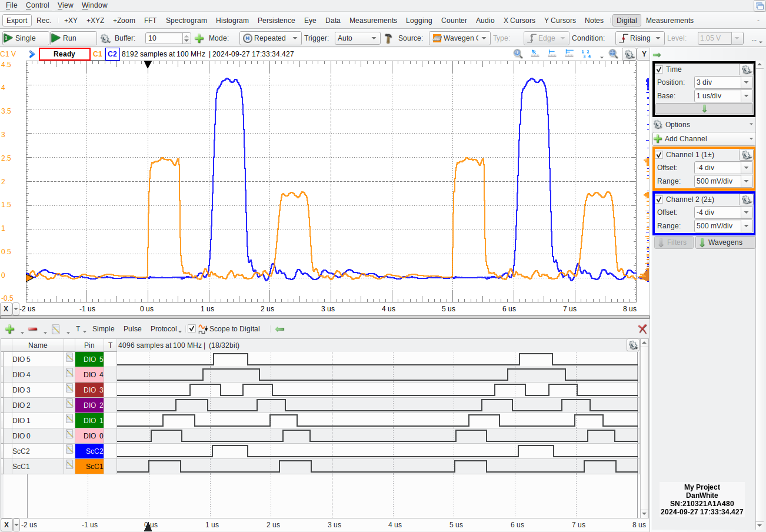
Task: Click red minus to remove digital signal
Action: point(33,329)
